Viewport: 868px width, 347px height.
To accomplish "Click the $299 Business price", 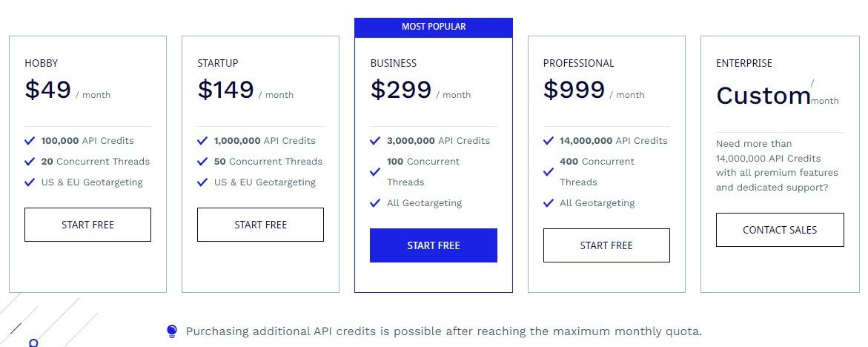I will click(401, 90).
